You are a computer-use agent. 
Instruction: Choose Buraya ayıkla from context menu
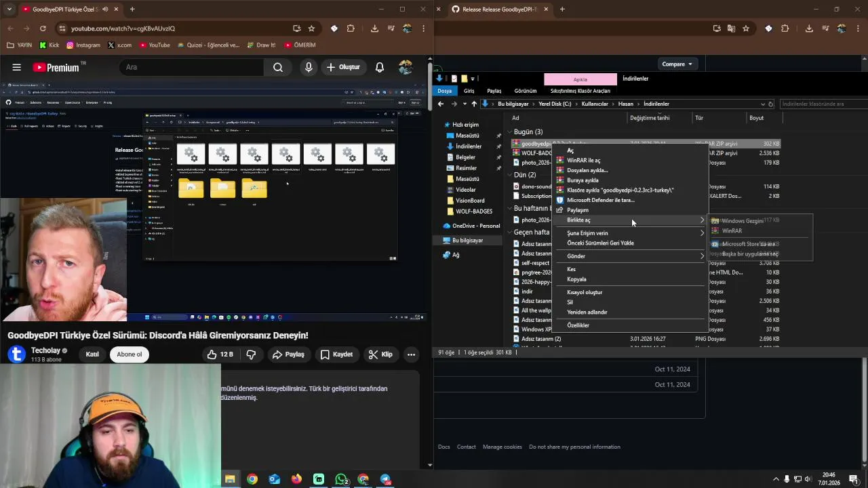point(583,180)
